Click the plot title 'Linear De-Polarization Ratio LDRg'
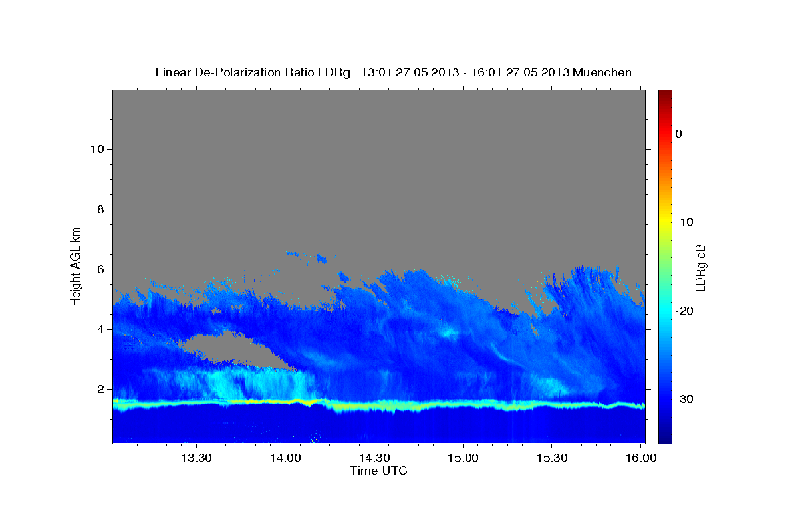798x532 pixels. 253,72
